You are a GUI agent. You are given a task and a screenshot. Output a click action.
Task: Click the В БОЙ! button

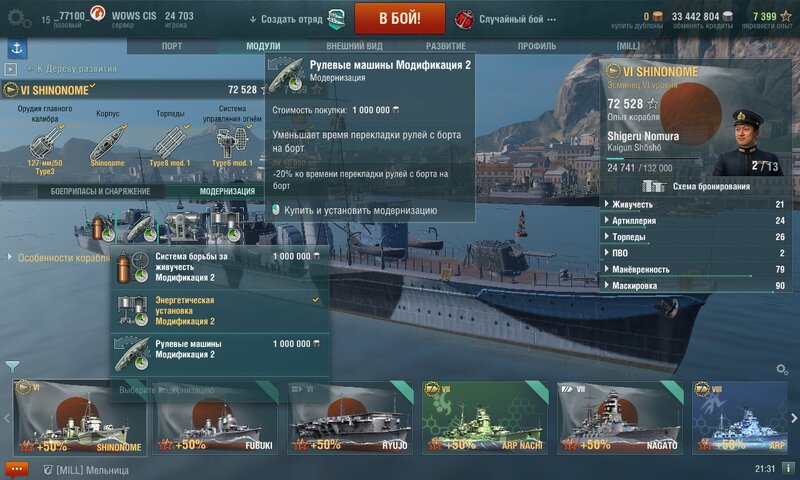(399, 18)
